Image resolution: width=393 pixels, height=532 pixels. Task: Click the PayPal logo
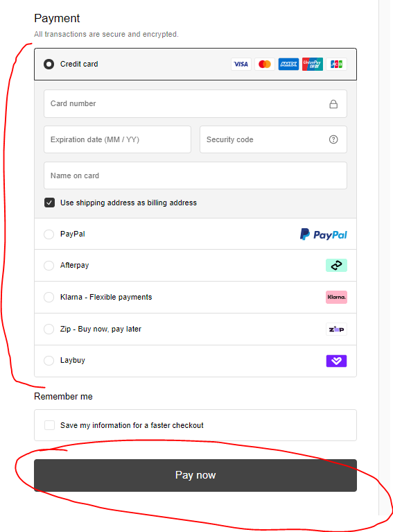click(324, 234)
